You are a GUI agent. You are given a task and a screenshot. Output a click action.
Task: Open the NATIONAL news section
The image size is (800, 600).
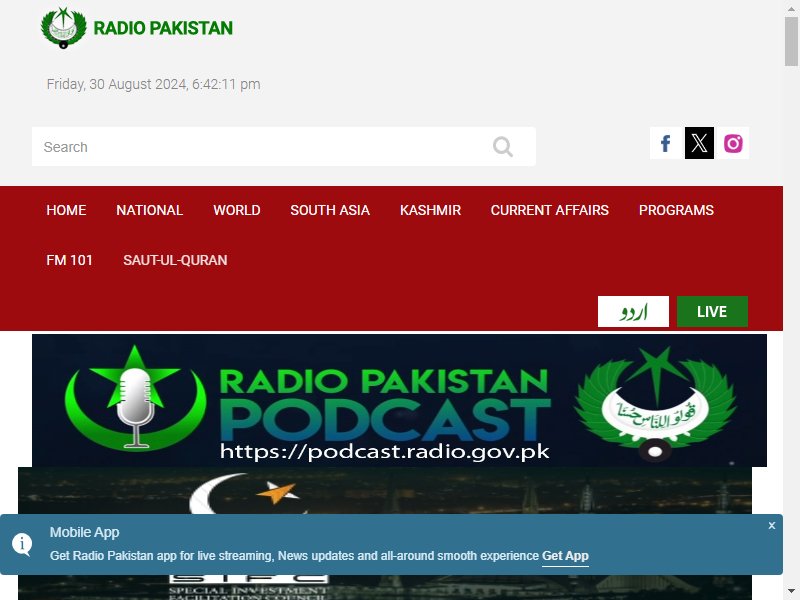tap(149, 210)
